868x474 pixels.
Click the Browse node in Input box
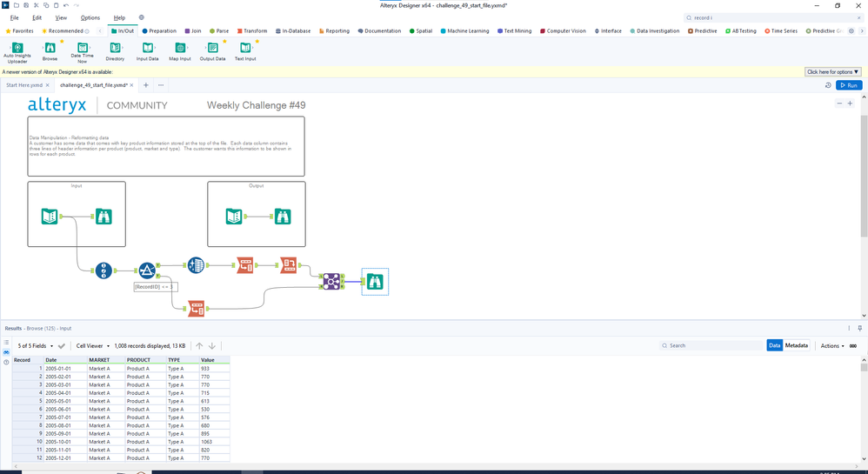(103, 216)
